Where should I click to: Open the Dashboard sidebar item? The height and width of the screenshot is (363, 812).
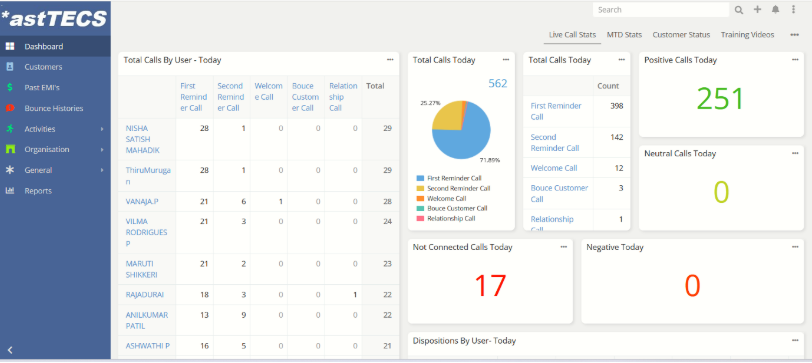(x=55, y=46)
